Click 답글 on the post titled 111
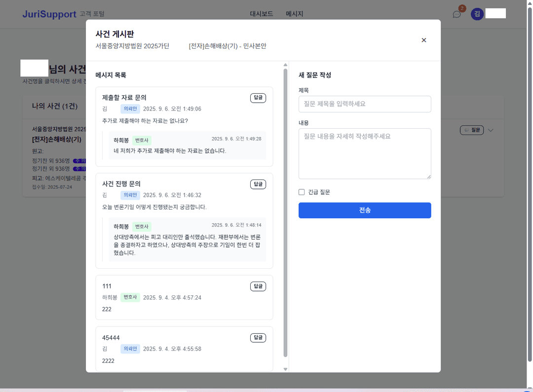Image resolution: width=533 pixels, height=392 pixels. click(258, 286)
